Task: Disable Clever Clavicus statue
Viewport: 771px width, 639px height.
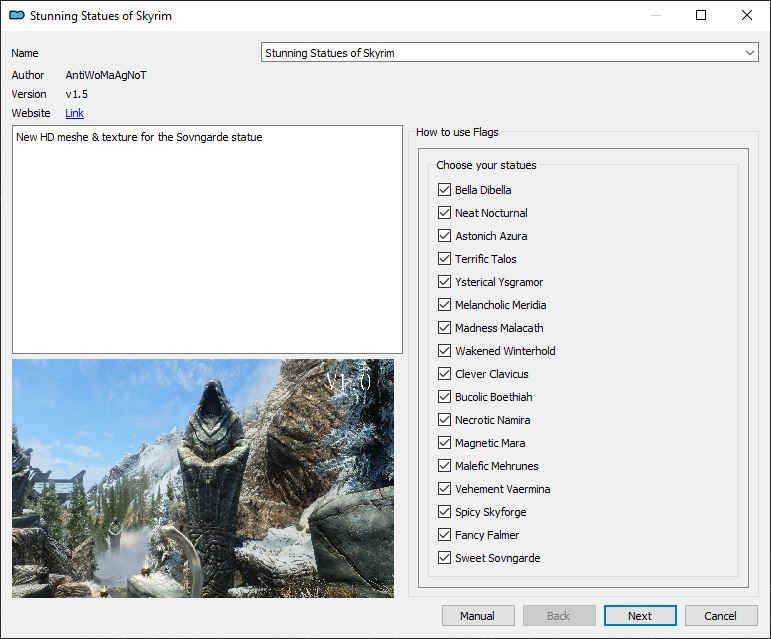Action: tap(444, 374)
